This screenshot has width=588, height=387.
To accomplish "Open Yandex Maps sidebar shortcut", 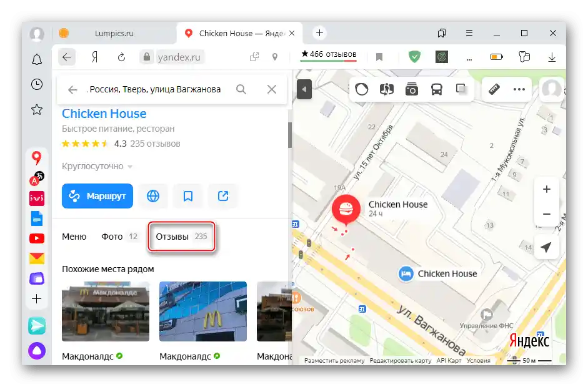I will point(36,158).
